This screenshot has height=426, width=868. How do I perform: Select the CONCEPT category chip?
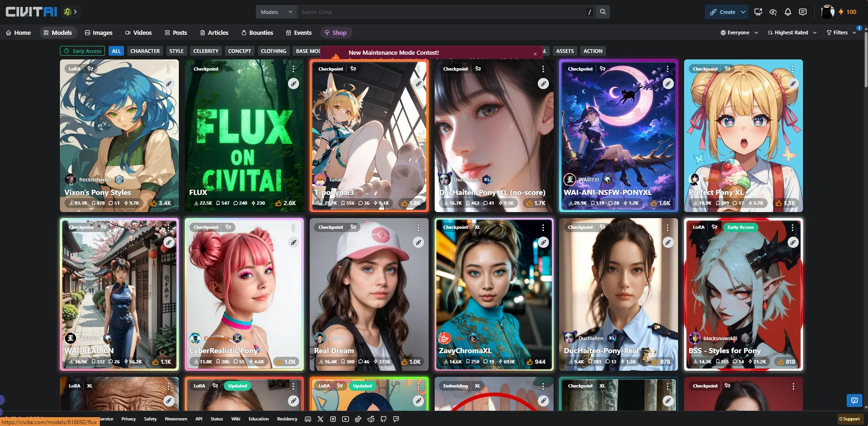(x=240, y=51)
